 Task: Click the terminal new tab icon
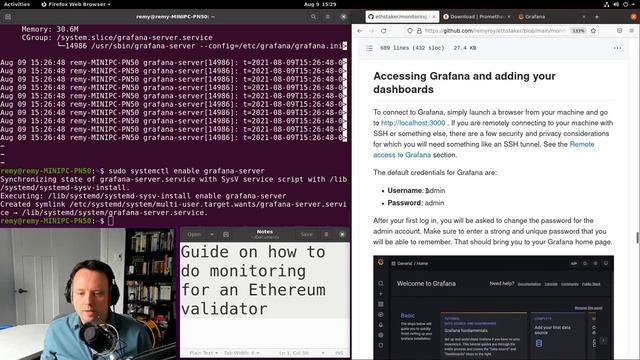point(8,17)
